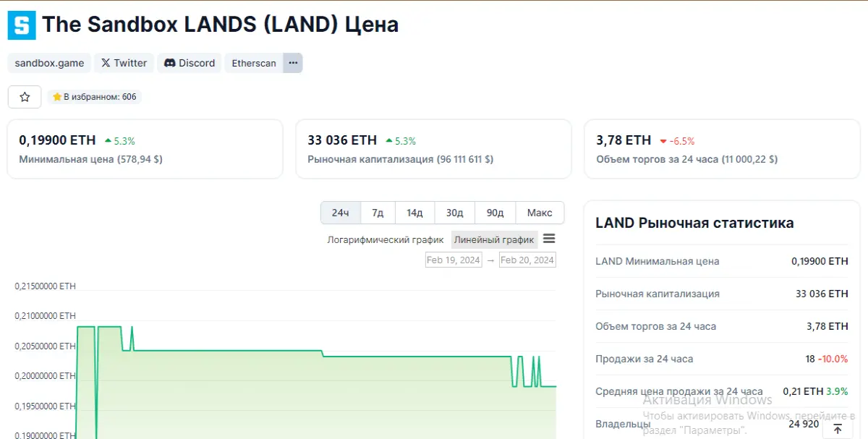Click the 0,19900 ETH floor price value

(x=57, y=140)
